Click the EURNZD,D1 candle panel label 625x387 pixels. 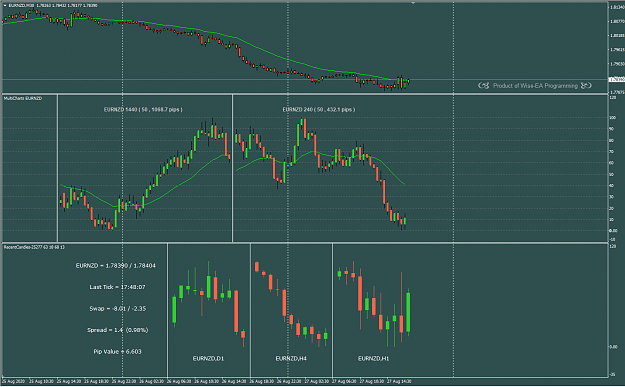[208, 359]
